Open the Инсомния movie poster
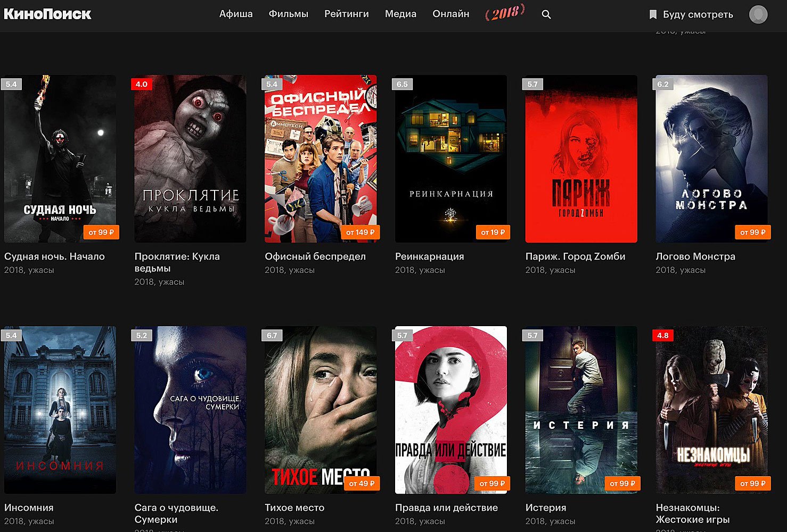This screenshot has width=787, height=532. pyautogui.click(x=60, y=410)
